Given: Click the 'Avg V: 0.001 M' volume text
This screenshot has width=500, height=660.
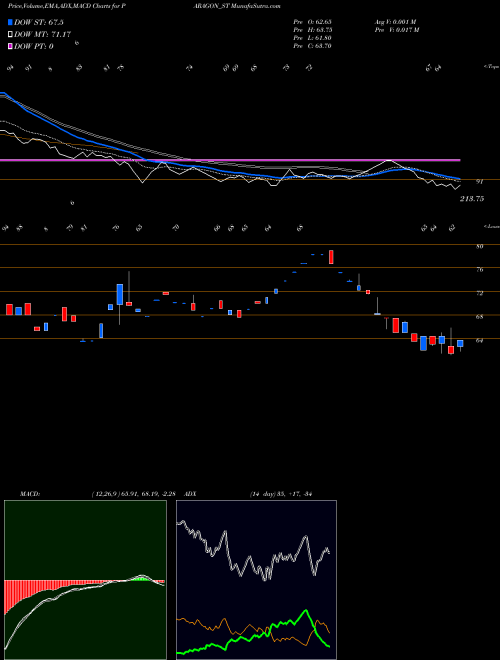Looking at the screenshot, I should 395,22.
